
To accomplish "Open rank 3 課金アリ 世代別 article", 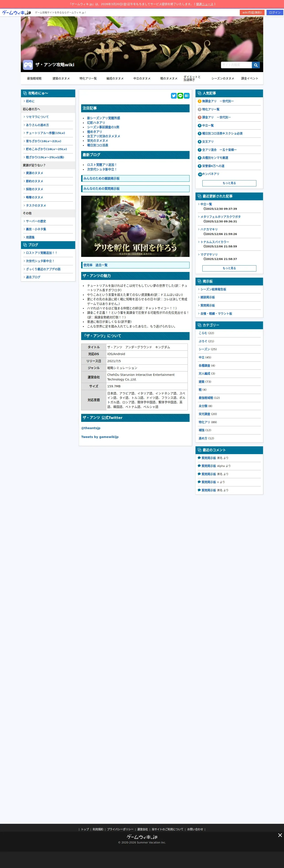I will [217, 117].
